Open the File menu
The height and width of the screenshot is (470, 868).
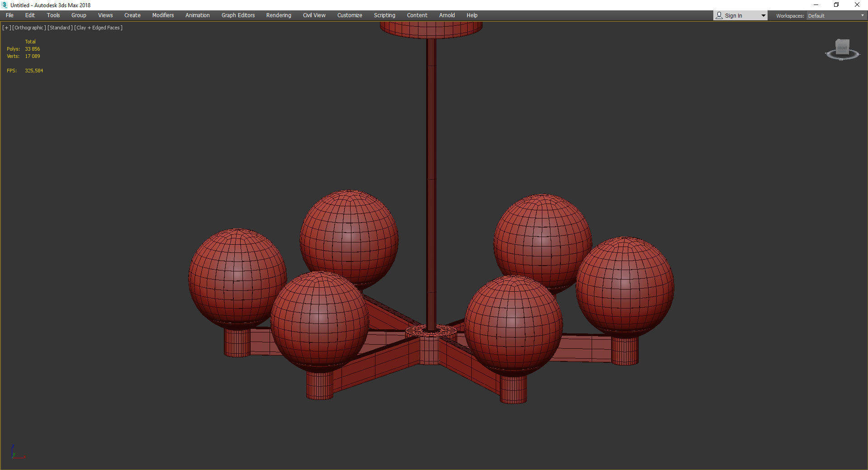click(x=9, y=15)
